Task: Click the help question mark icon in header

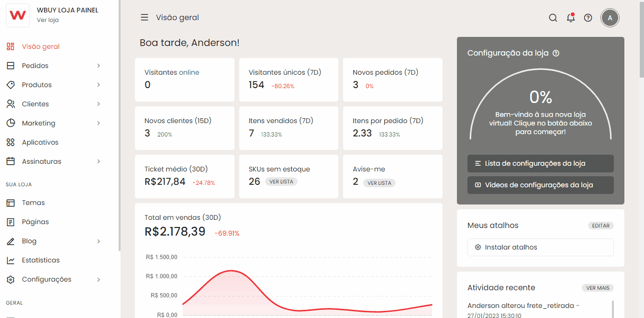Action: pyautogui.click(x=588, y=18)
